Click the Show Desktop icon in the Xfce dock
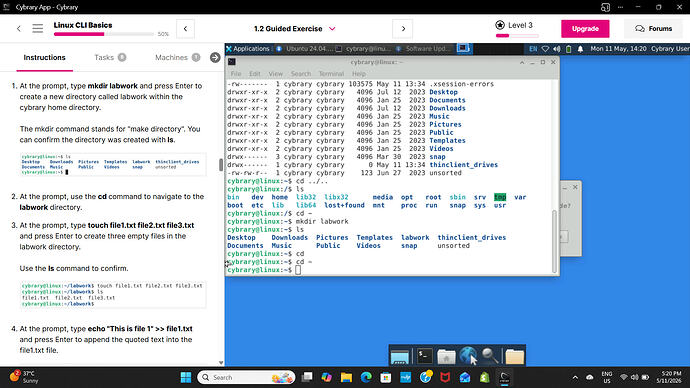Image resolution: width=690 pixels, height=388 pixels. click(400, 357)
